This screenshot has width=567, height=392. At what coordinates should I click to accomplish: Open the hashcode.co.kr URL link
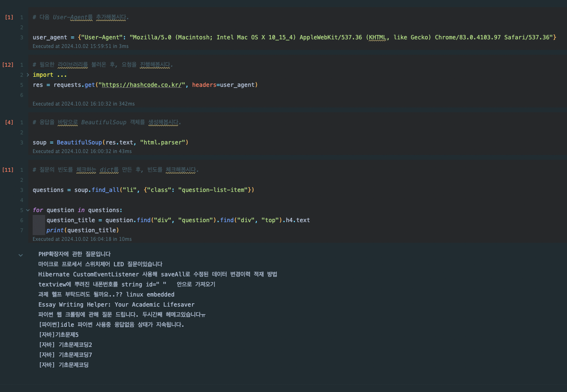point(141,85)
